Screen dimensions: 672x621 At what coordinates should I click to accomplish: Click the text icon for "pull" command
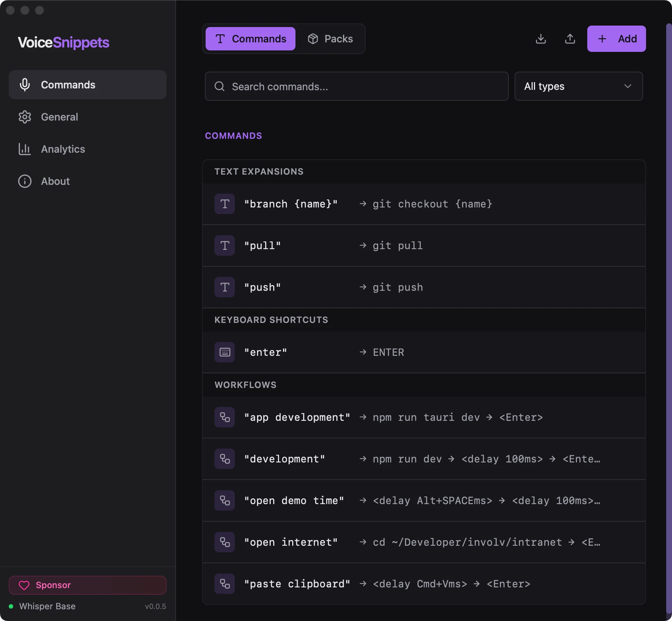[225, 245]
